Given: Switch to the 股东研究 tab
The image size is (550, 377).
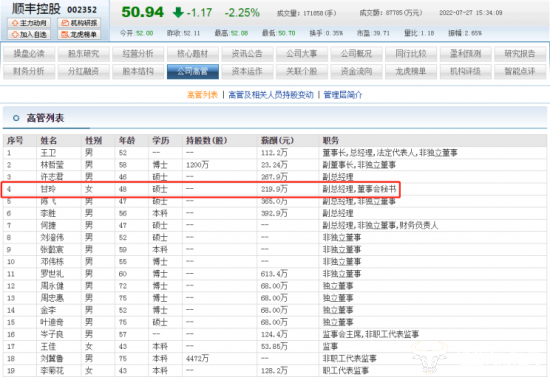Looking at the screenshot, I should 83,54.
